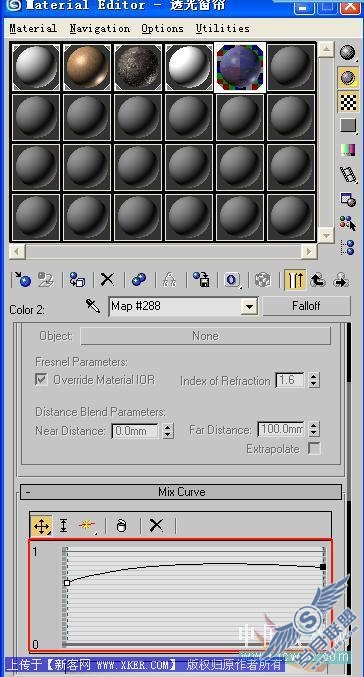Click the Object None button

(206, 336)
